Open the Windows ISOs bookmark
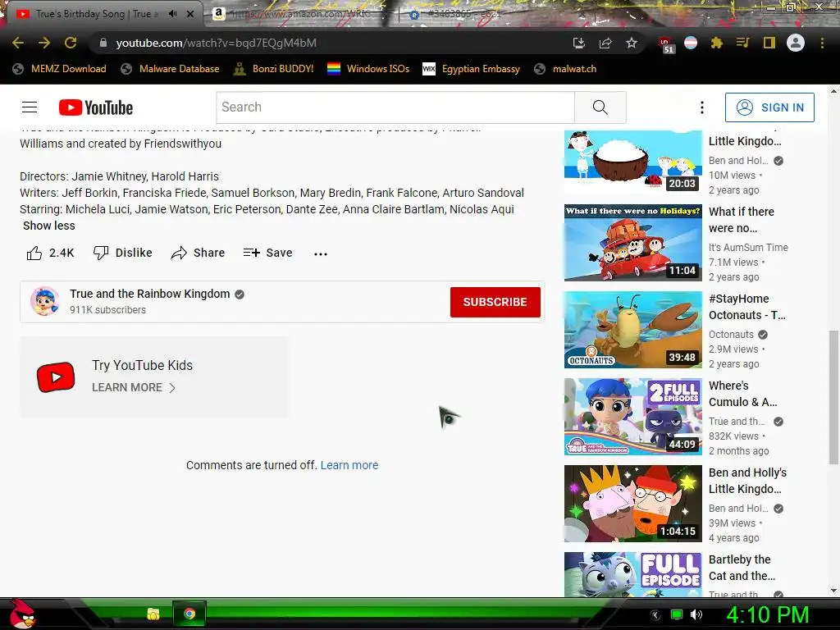This screenshot has height=630, width=840. pyautogui.click(x=368, y=69)
